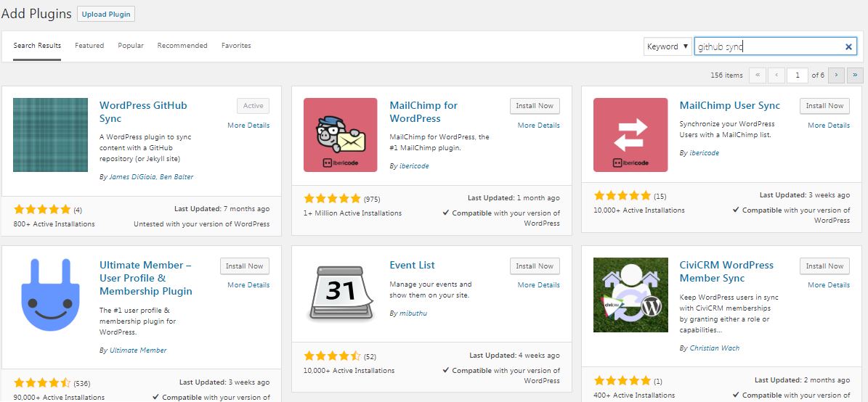Viewport: 868px width, 402px height.
Task: Open the Christian Wach author link
Action: [x=714, y=348]
